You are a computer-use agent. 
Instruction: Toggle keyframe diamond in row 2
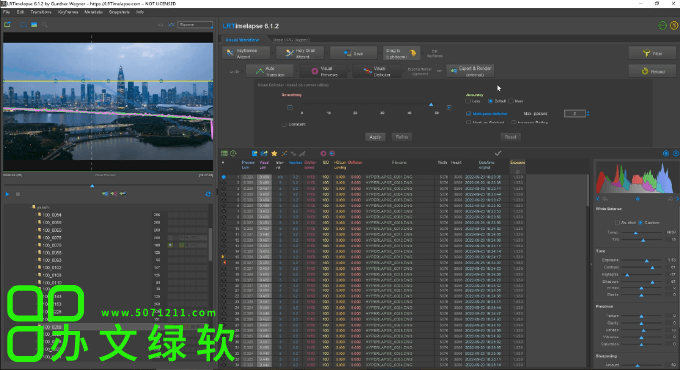[x=224, y=183]
